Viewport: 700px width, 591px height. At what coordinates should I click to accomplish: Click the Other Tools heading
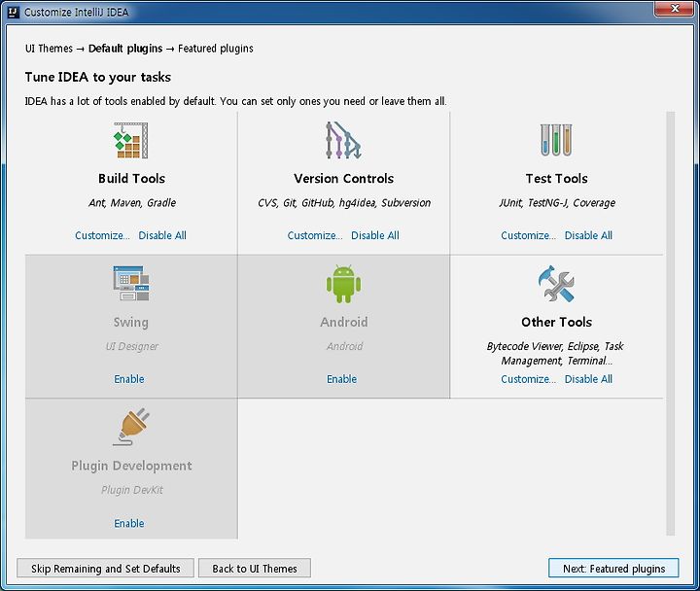click(556, 322)
